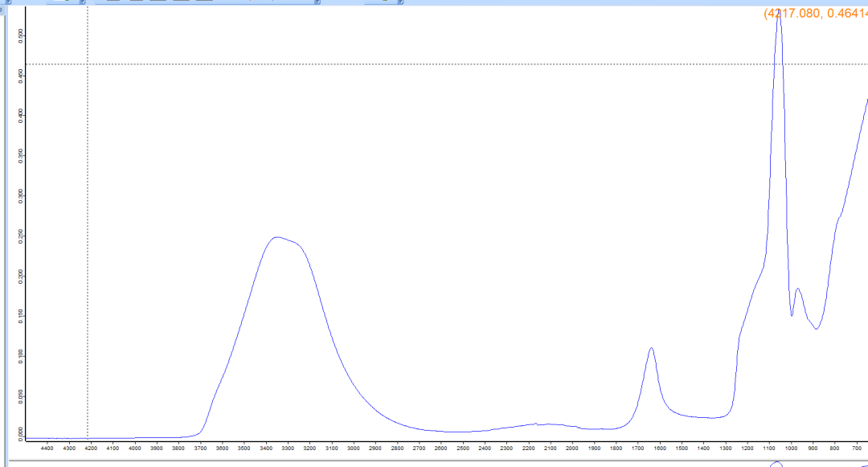Click the peak apex near 1640 wavenumber
The height and width of the screenshot is (467, 868).
coord(651,348)
